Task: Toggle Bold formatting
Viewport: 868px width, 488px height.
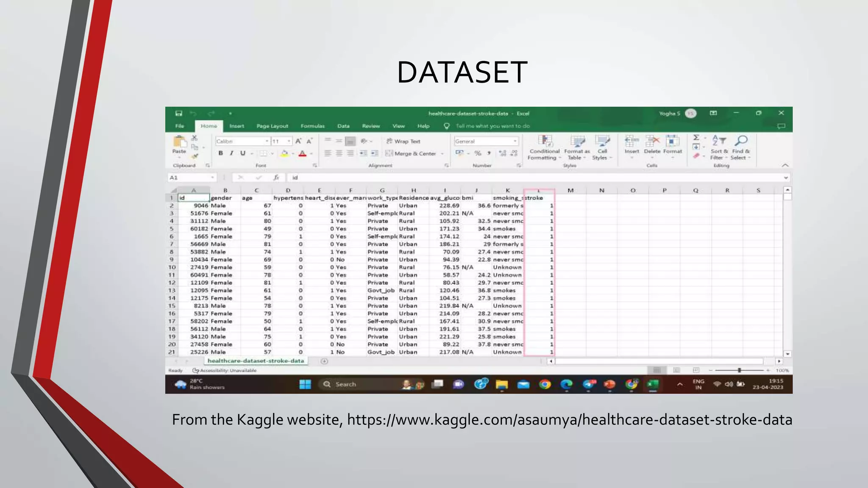Action: 220,153
